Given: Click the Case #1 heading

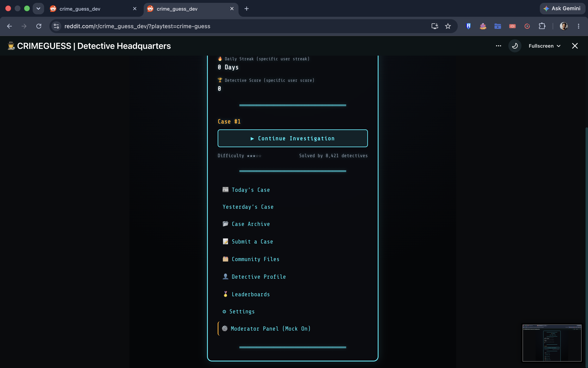Looking at the screenshot, I should pyautogui.click(x=229, y=121).
